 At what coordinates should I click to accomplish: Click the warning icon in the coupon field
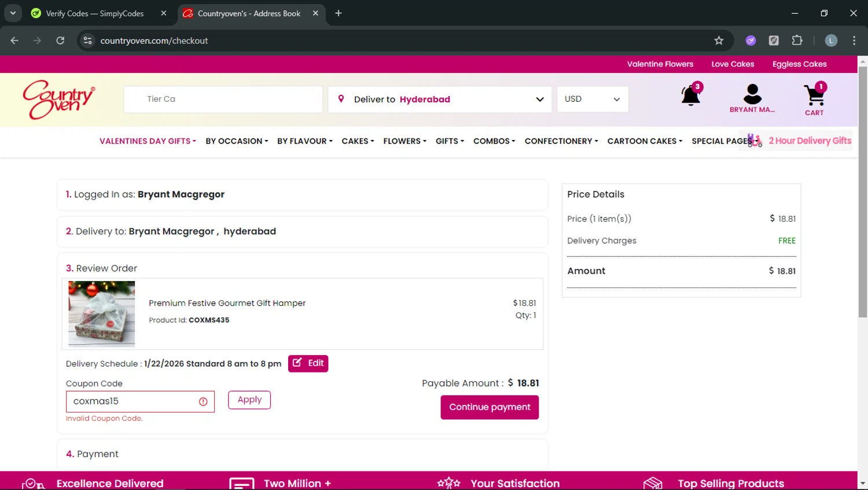203,401
